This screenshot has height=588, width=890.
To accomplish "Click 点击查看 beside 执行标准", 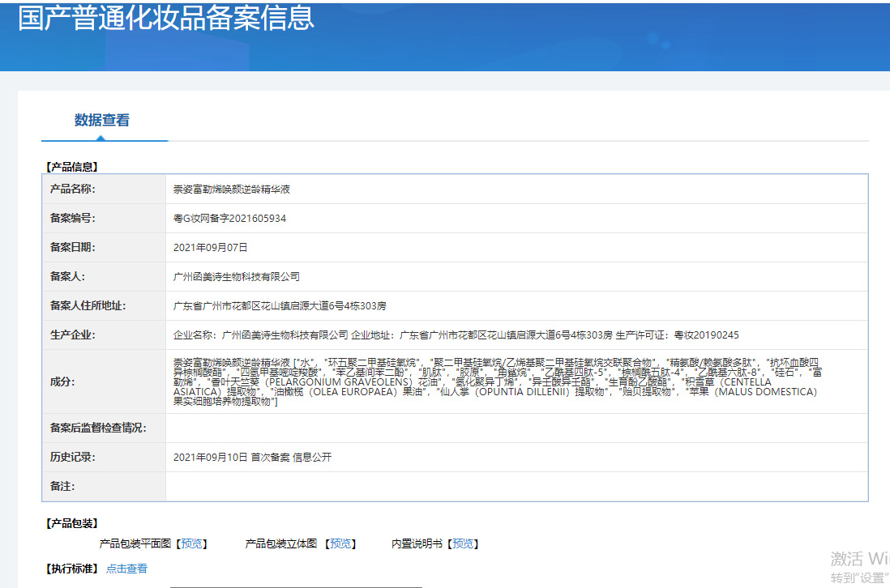I will click(x=126, y=569).
